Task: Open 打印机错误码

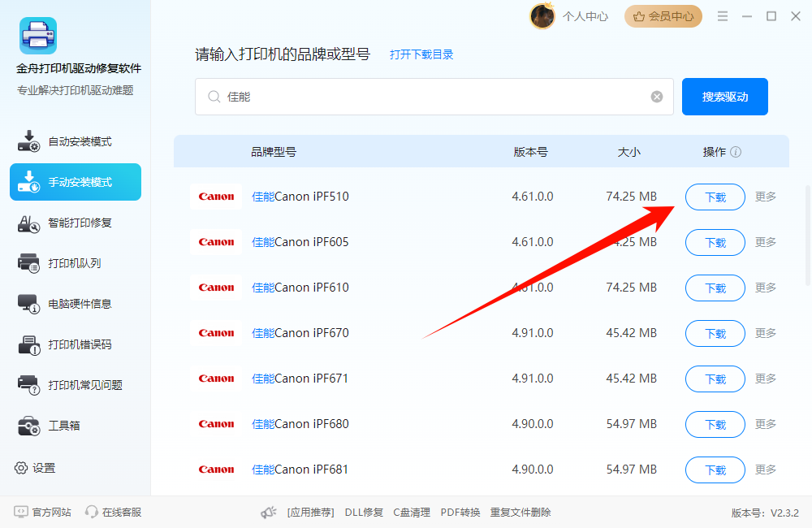Action: pos(76,344)
